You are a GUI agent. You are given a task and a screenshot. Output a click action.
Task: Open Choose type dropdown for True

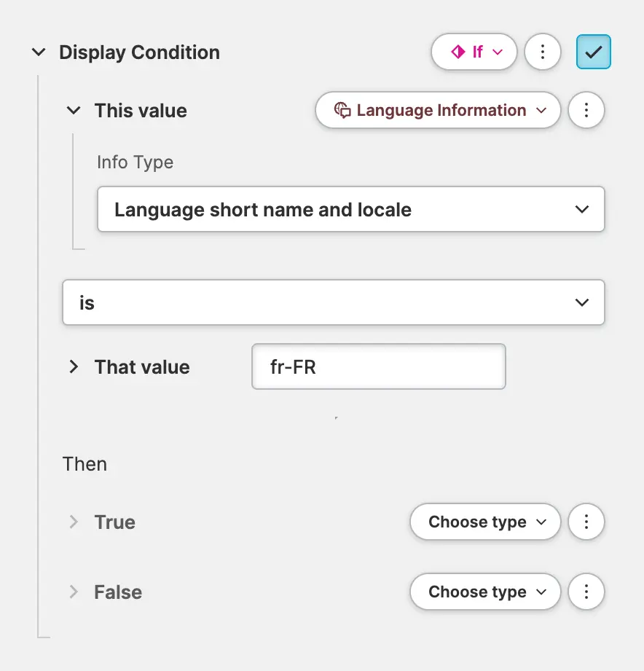(485, 522)
